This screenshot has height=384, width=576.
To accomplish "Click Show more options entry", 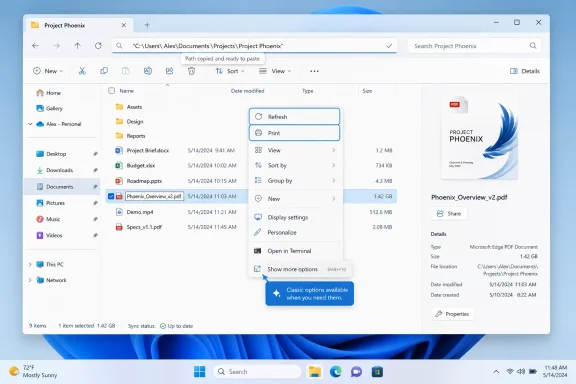I will click(x=300, y=269).
